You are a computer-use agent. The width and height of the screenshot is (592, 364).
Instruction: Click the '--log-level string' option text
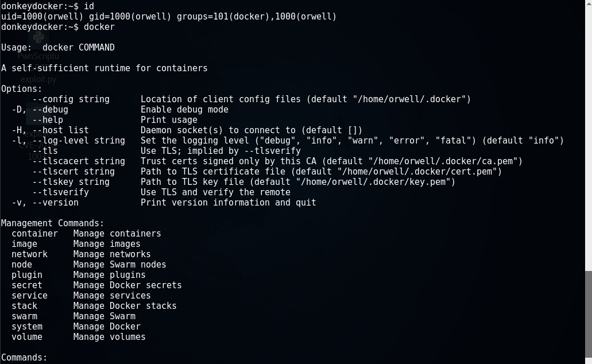[79, 141]
